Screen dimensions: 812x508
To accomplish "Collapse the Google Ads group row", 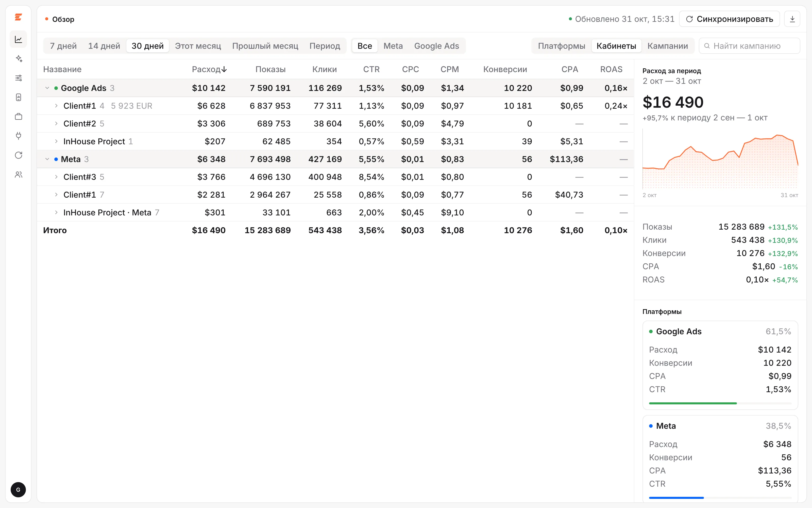I will pos(47,88).
